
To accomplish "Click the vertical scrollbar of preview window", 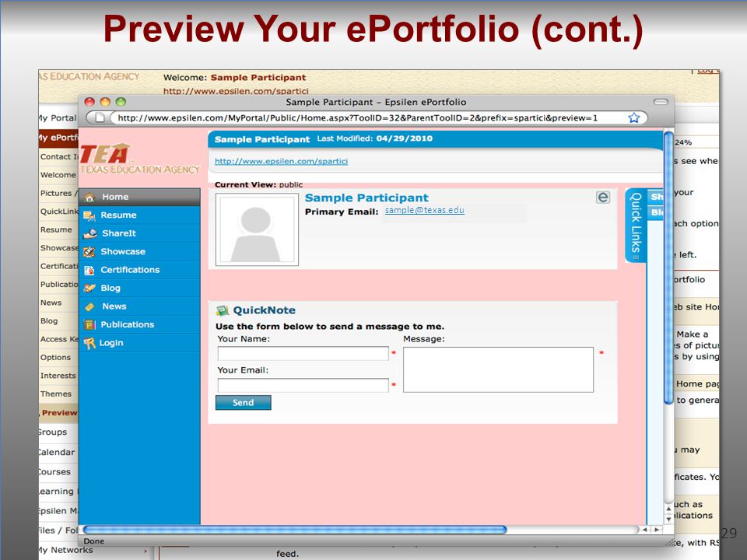I will click(668, 269).
